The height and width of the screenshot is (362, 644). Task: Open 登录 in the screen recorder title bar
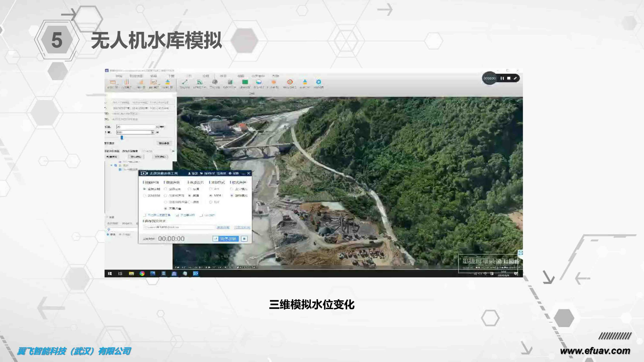point(193,173)
